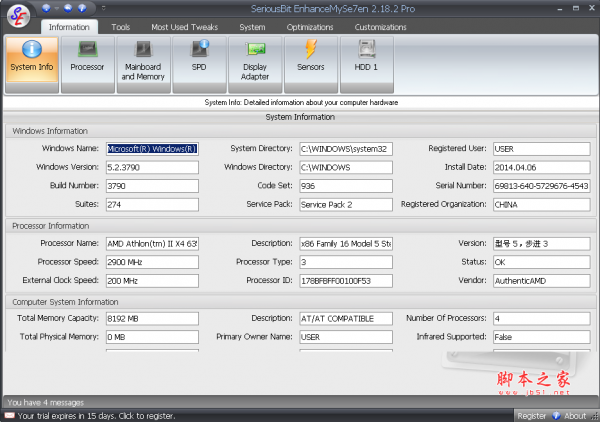Image resolution: width=600 pixels, height=422 pixels.
Task: Click the Code Set field showing 936
Action: (346, 186)
